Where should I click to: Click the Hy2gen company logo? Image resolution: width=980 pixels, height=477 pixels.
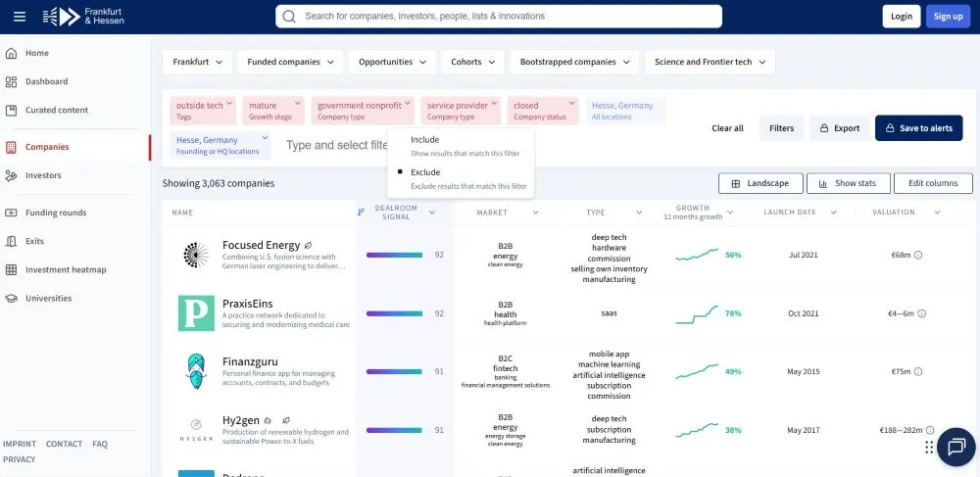(x=196, y=430)
